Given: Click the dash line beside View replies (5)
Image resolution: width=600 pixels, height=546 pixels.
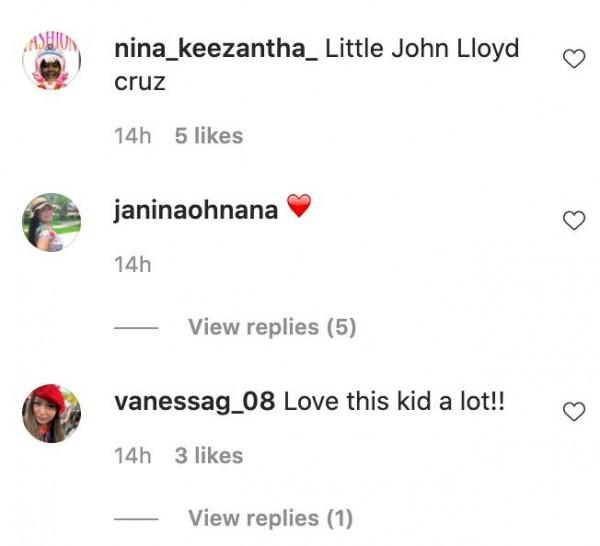Looking at the screenshot, I should pyautogui.click(x=136, y=328).
